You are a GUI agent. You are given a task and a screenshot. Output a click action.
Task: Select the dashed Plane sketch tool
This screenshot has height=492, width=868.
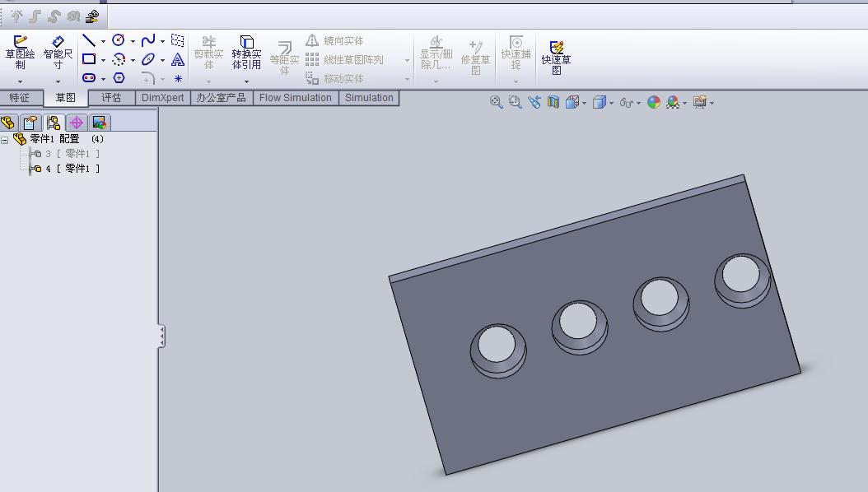pos(178,39)
